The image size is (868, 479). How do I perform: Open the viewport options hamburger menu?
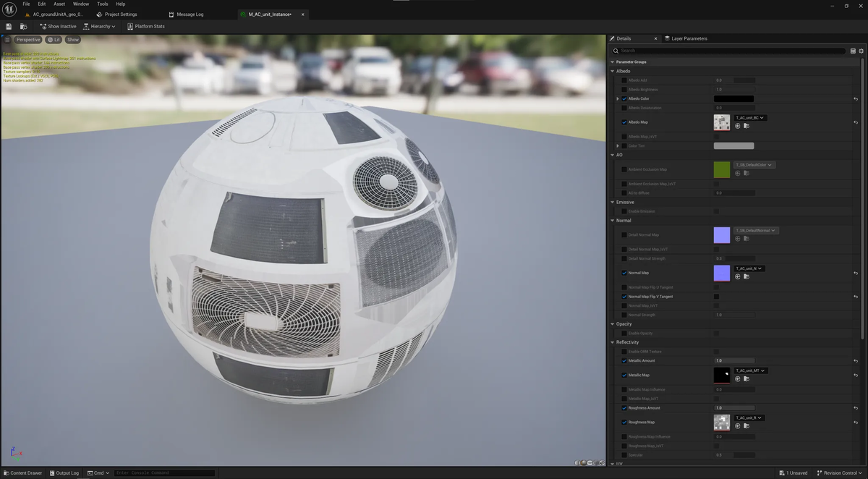tap(8, 40)
